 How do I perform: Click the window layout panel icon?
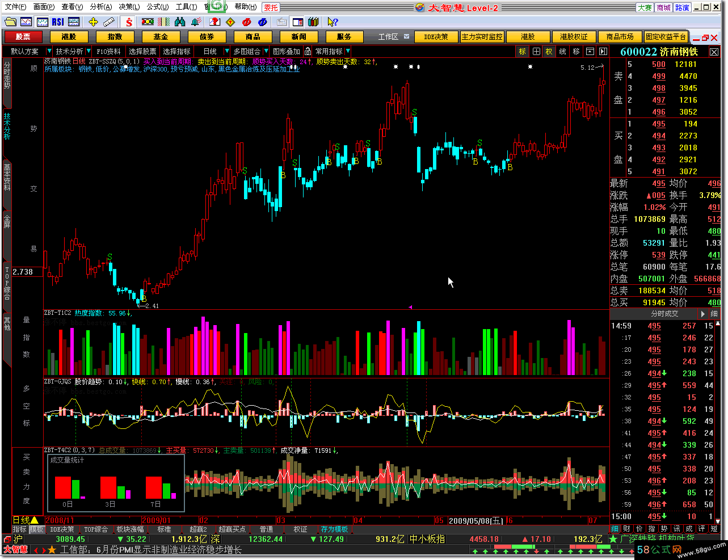click(x=298, y=22)
